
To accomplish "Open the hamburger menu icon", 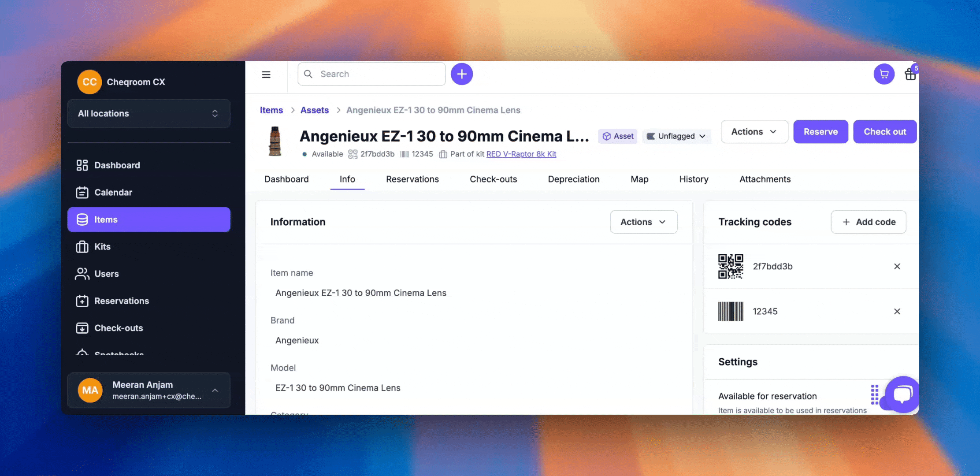I will [x=266, y=74].
